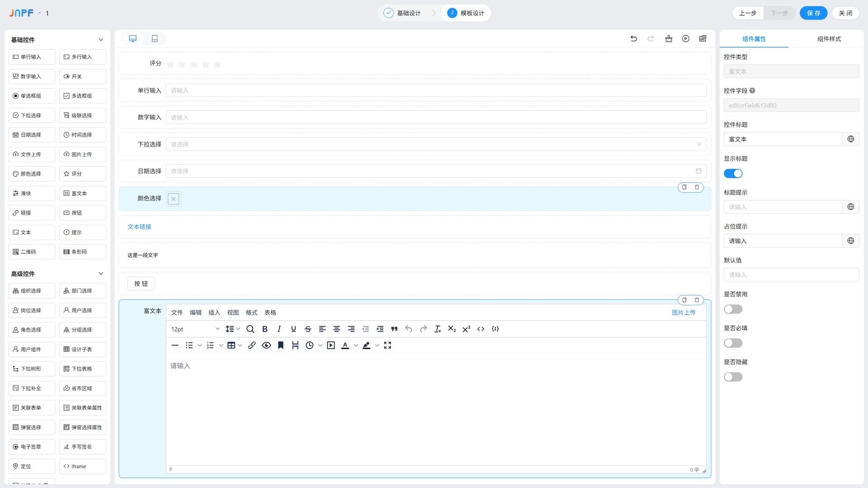Insert anchor bookmark icon
The image size is (868, 488).
pos(281,345)
